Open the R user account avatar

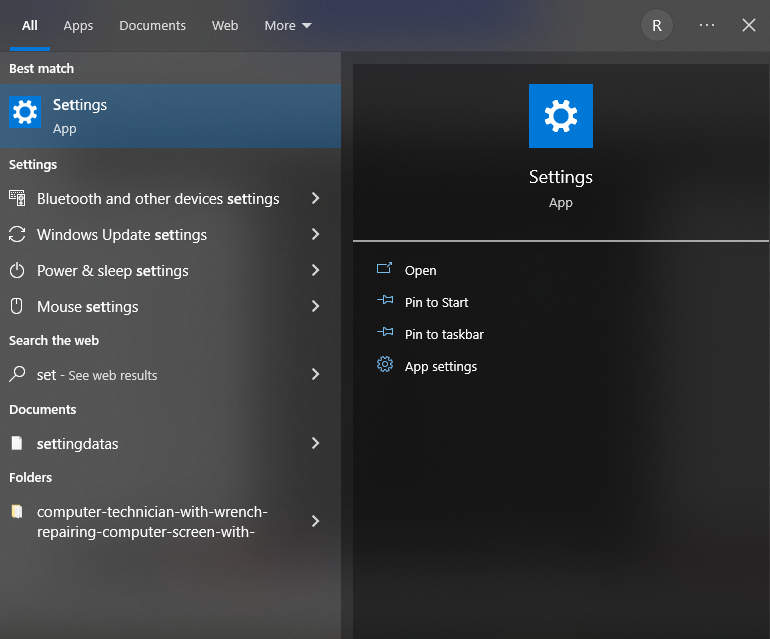(x=657, y=26)
